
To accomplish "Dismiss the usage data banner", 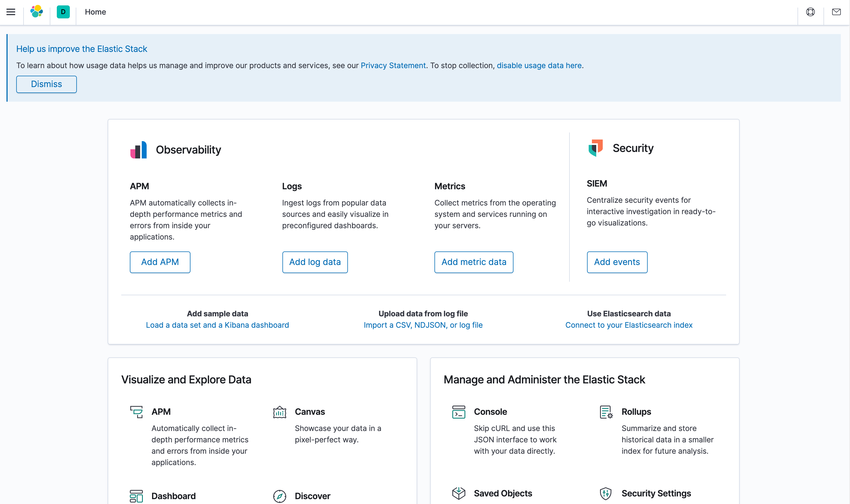I will coord(47,84).
